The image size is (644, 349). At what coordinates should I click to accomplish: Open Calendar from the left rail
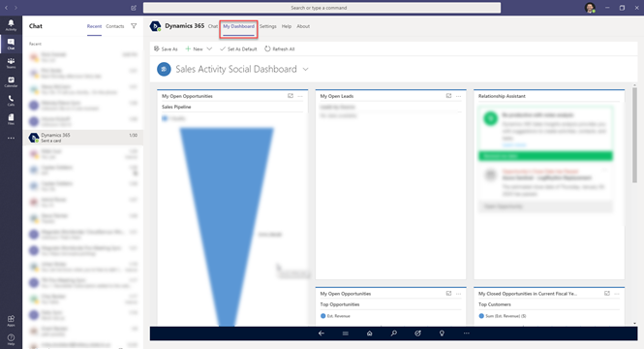11,81
